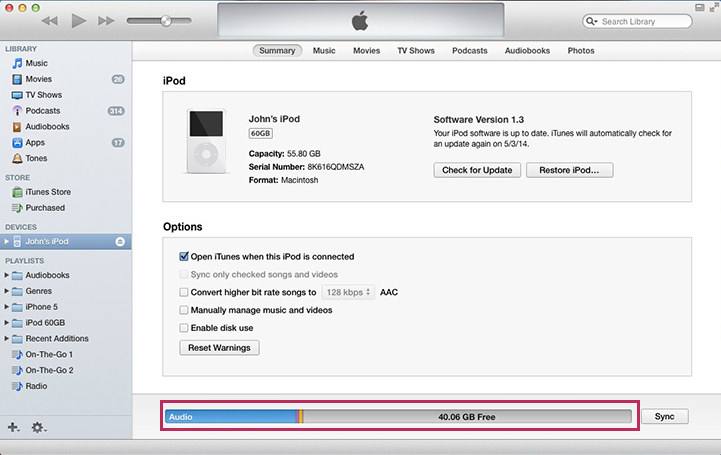Select the Recent Additions folder icon
721x455 pixels.
tap(17, 339)
